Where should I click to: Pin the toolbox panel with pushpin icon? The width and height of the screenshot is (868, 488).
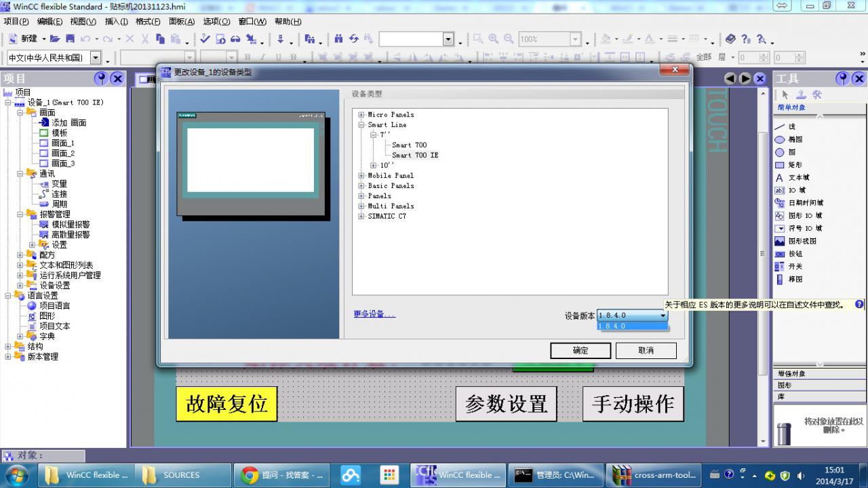pos(842,79)
